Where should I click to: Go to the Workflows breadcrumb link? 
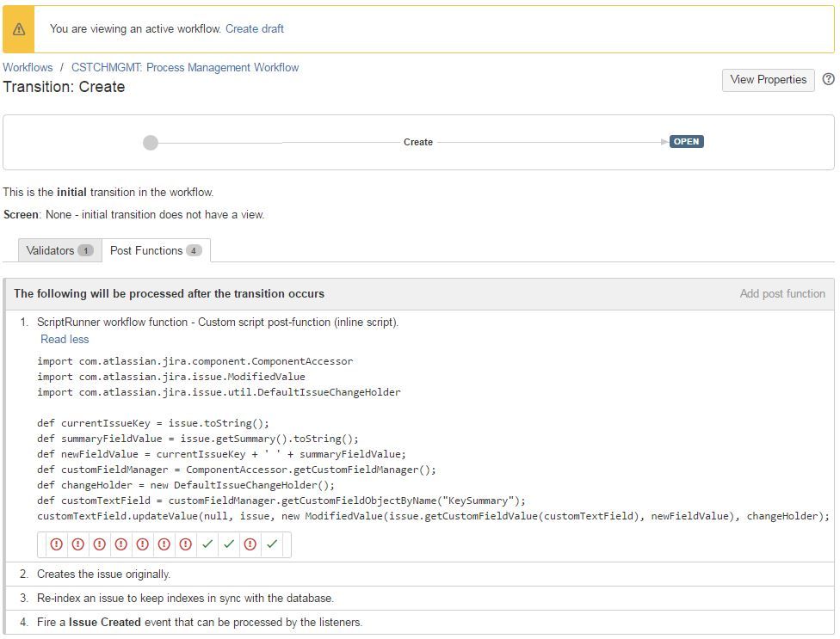(x=28, y=67)
